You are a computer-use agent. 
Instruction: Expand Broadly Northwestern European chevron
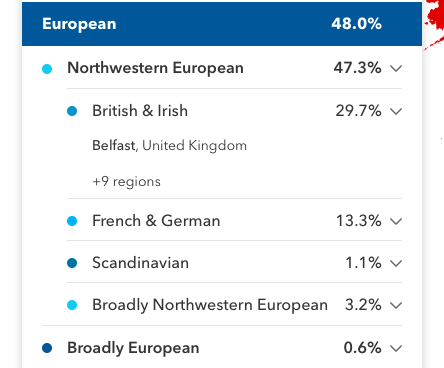396,305
